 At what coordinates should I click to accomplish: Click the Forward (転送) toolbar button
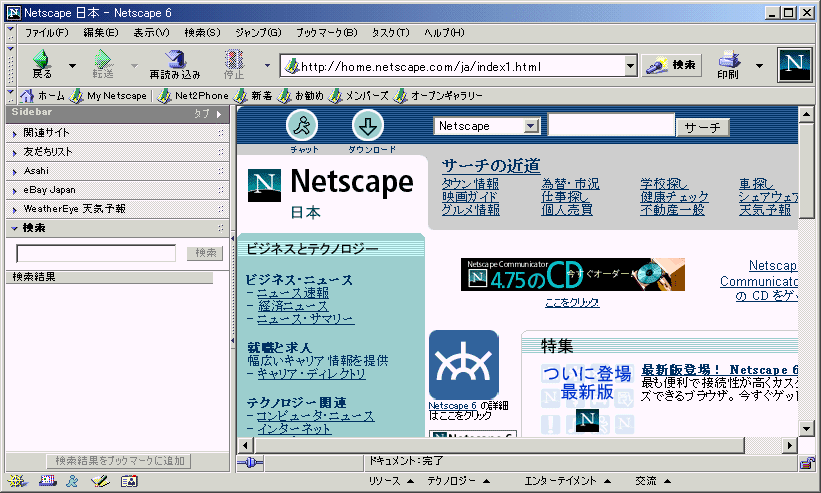pyautogui.click(x=103, y=64)
